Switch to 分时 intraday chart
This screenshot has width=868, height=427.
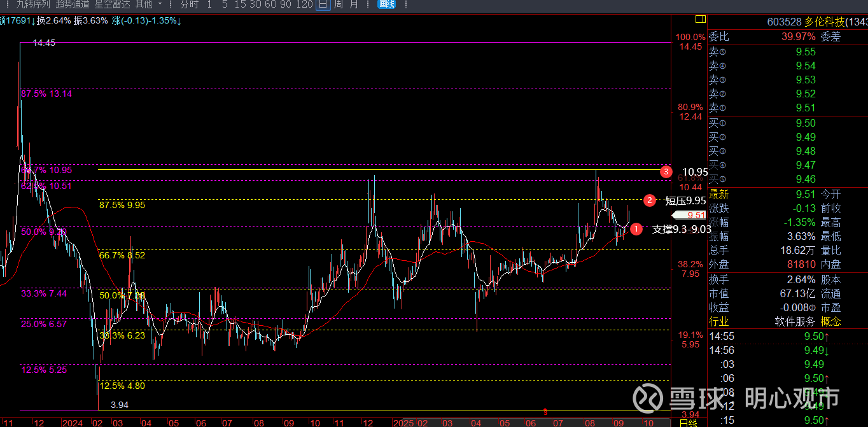189,4
